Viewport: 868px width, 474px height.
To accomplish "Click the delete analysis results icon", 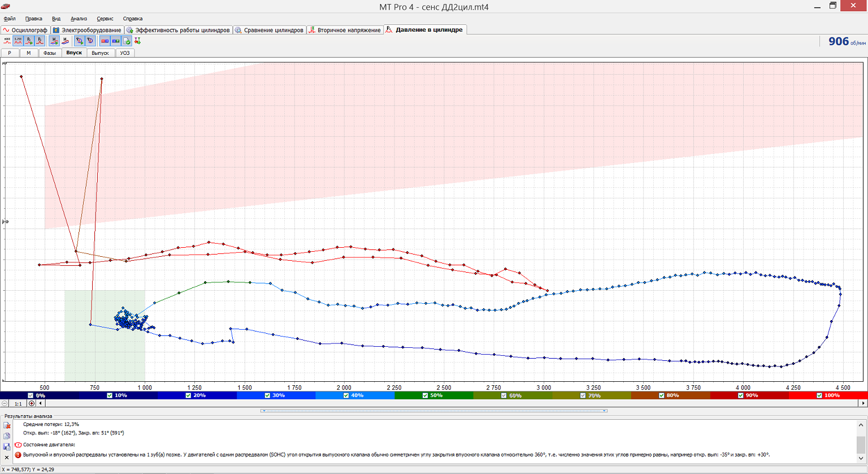I will click(x=7, y=425).
